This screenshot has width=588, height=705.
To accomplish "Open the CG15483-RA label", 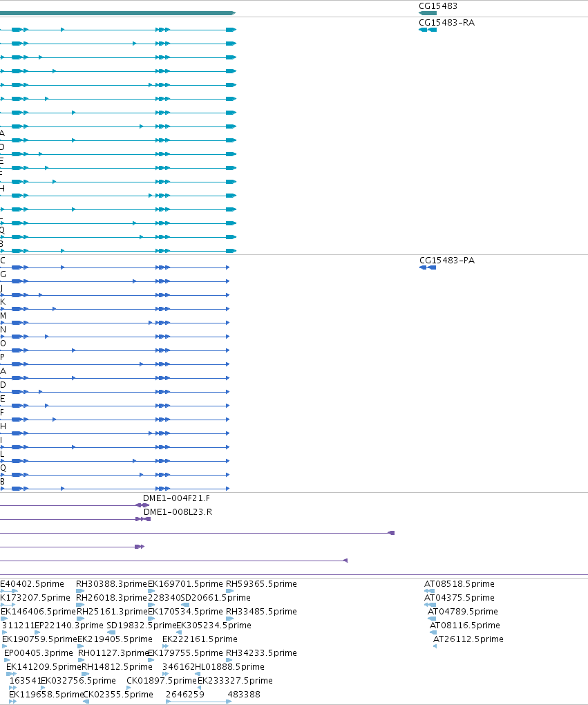I will pyautogui.click(x=446, y=23).
